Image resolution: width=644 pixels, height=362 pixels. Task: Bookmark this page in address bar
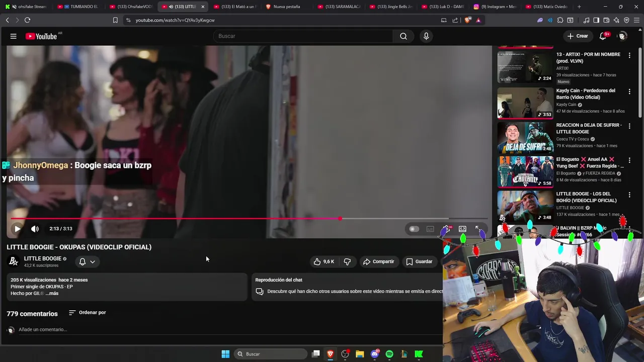pyautogui.click(x=115, y=20)
